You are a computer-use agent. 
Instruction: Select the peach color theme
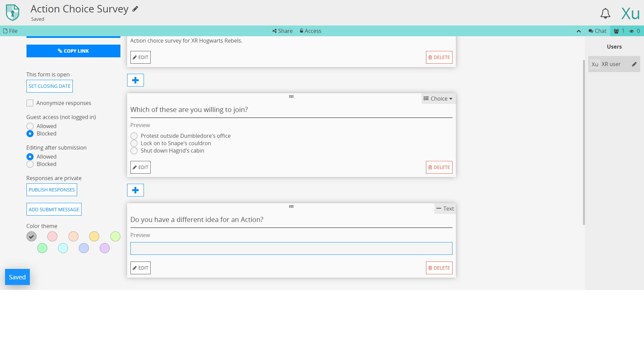tap(73, 236)
